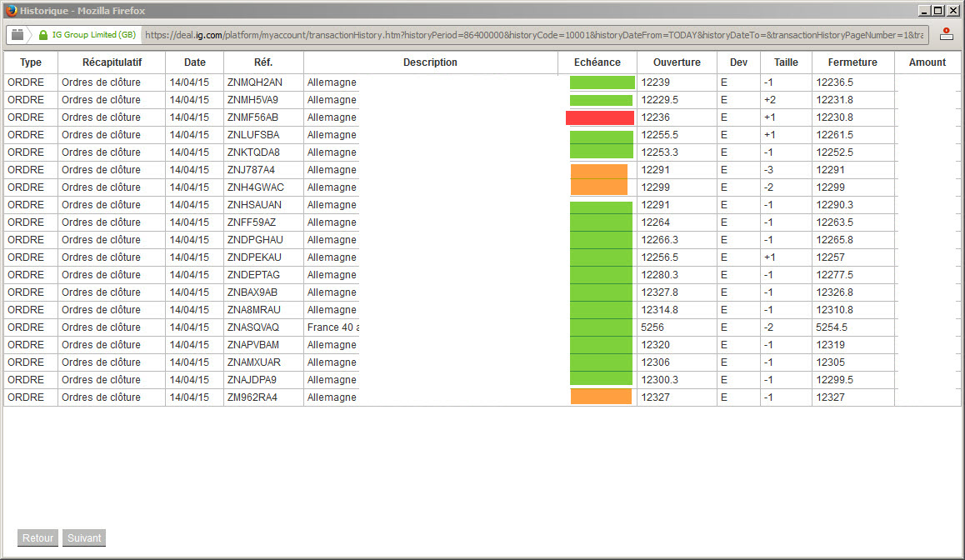Viewport: 965px width, 560px height.
Task: Click opening price 12327.8
Action: point(660,292)
